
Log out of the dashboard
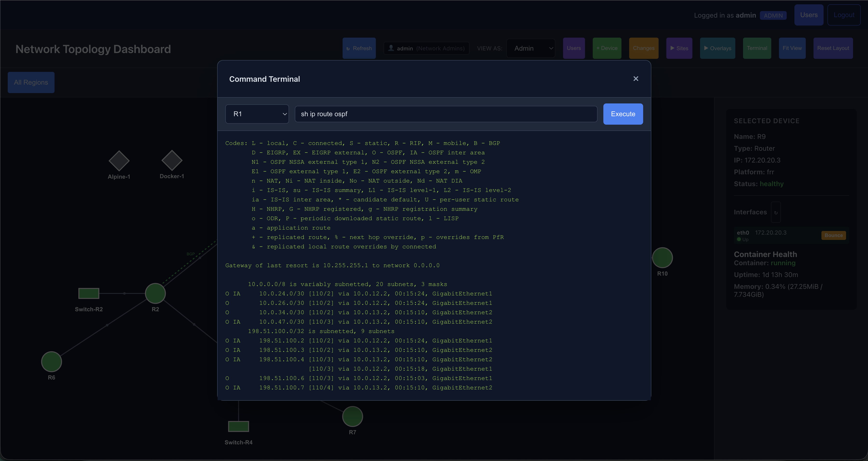[844, 15]
